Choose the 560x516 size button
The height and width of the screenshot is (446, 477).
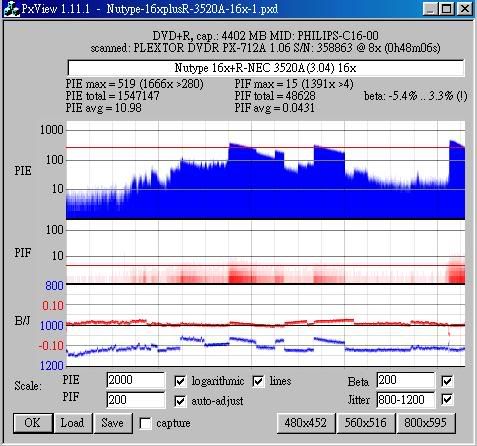click(x=366, y=423)
